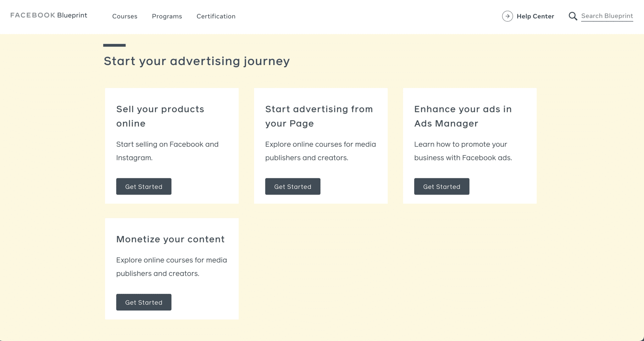The image size is (644, 341).
Task: Open the Certification menu item
Action: tap(216, 16)
